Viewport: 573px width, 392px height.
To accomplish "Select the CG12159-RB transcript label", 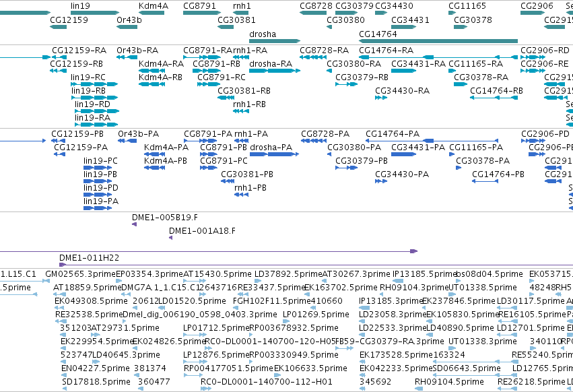I will tap(76, 63).
